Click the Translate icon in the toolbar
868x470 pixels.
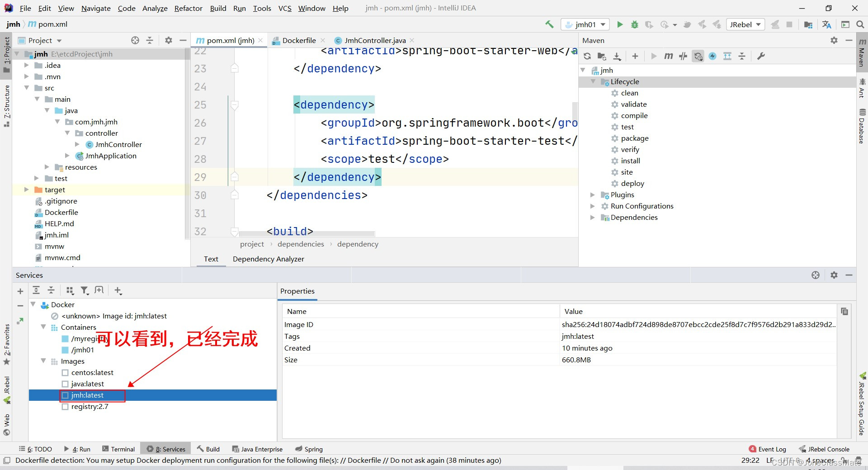tap(827, 24)
